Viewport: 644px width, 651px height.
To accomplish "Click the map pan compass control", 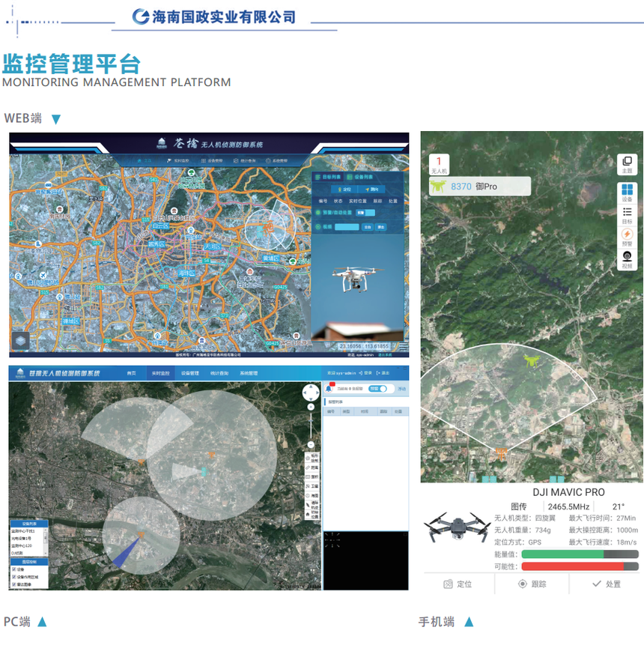I will 310,393.
